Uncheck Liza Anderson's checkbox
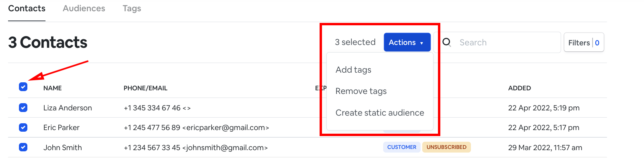The height and width of the screenshot is (167, 644). tap(23, 108)
